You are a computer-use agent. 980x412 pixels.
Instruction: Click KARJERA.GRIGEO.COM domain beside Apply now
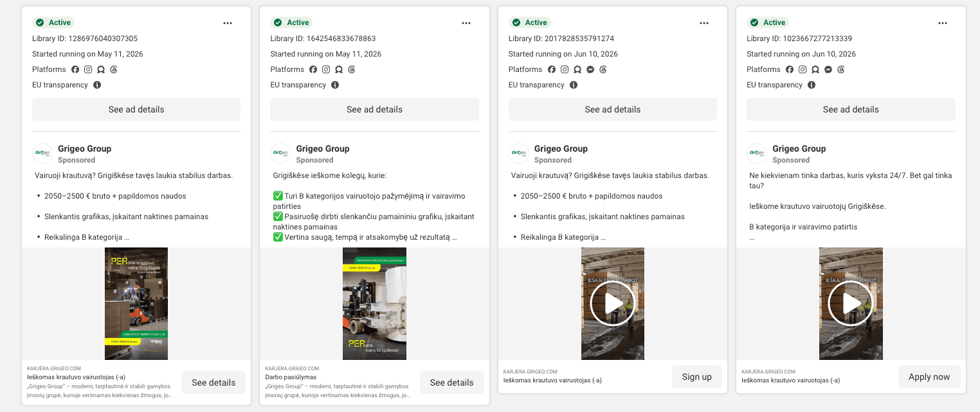(768, 372)
